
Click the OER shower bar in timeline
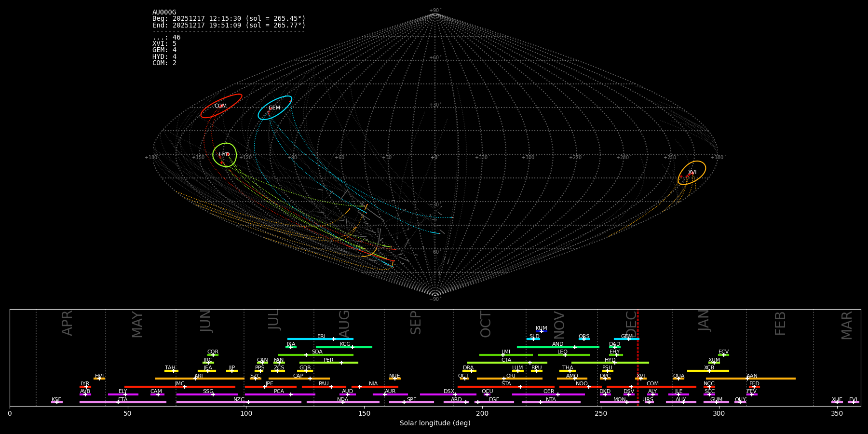548,394
